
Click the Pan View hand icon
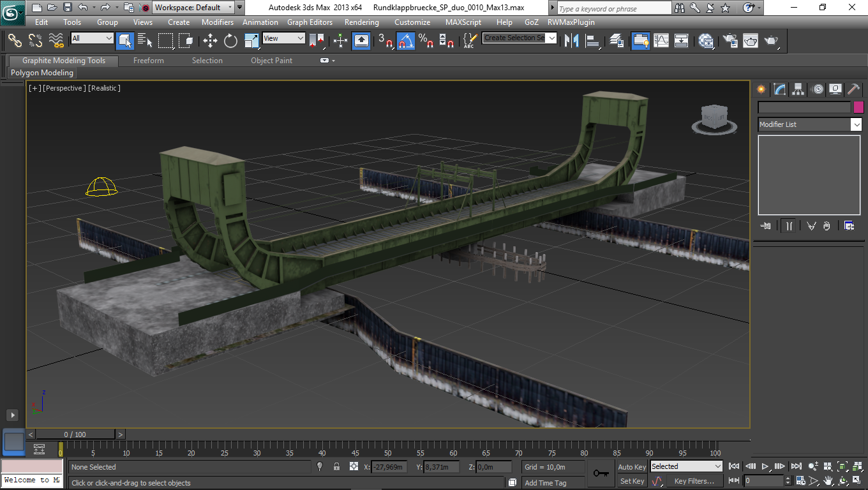coord(828,480)
